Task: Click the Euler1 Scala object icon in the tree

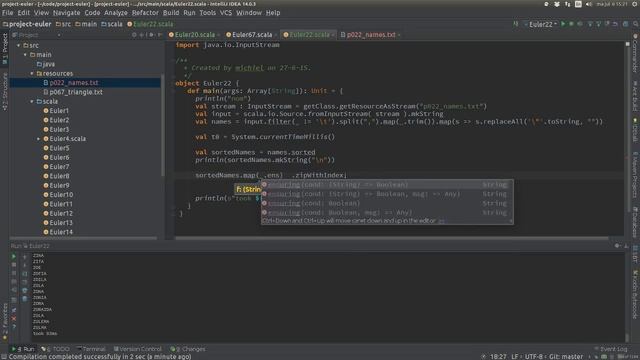Action: pyautogui.click(x=46, y=111)
